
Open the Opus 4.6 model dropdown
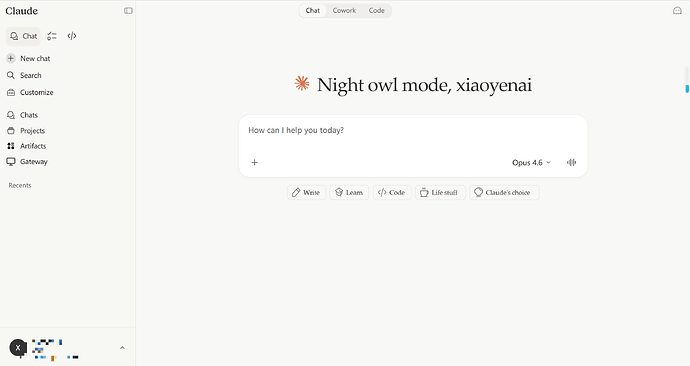531,163
